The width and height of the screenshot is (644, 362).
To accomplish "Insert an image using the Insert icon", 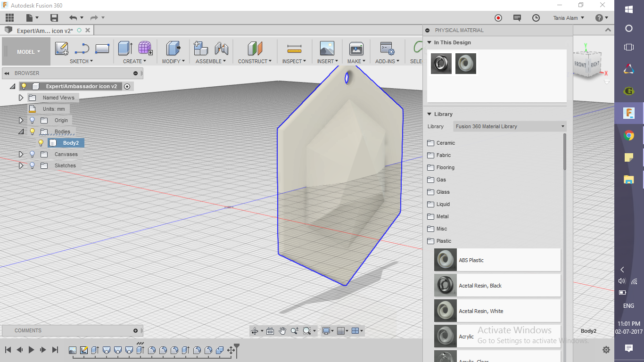I will 327,49.
